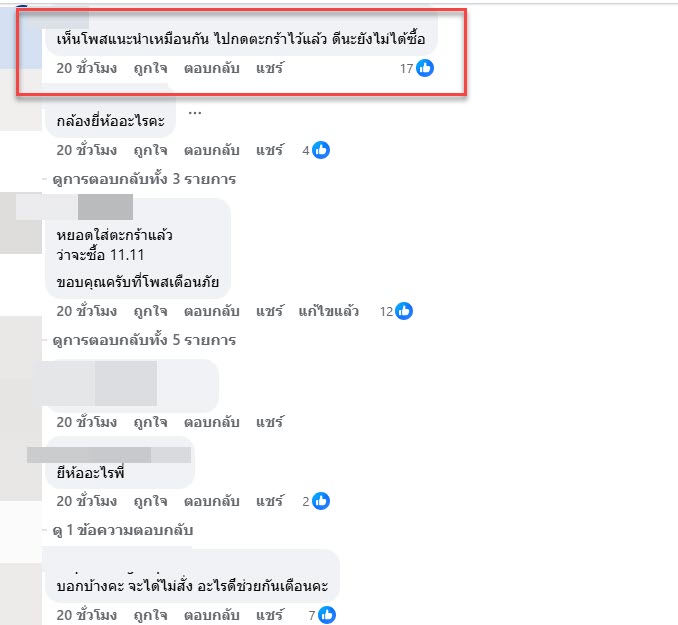This screenshot has height=625, width=678.
Task: Click ตอบกลับ under the first highlighted comment
Action: tap(212, 68)
